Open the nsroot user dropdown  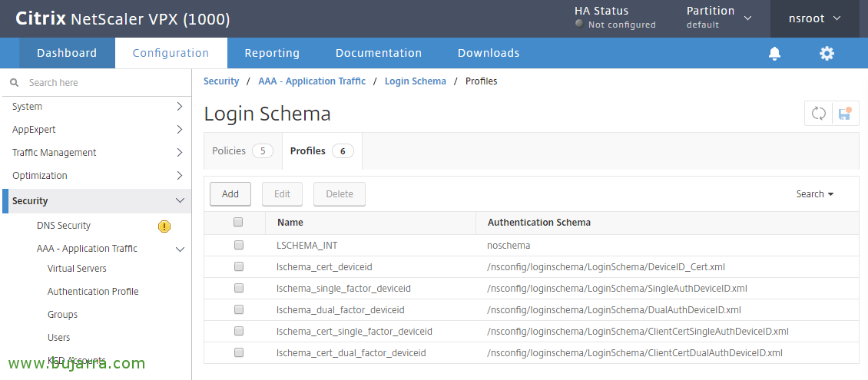(814, 18)
